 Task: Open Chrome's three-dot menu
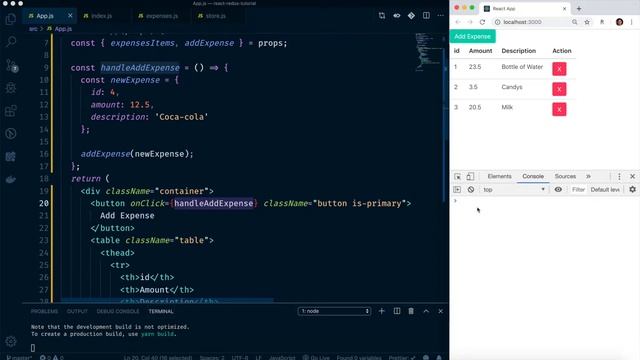coord(631,22)
